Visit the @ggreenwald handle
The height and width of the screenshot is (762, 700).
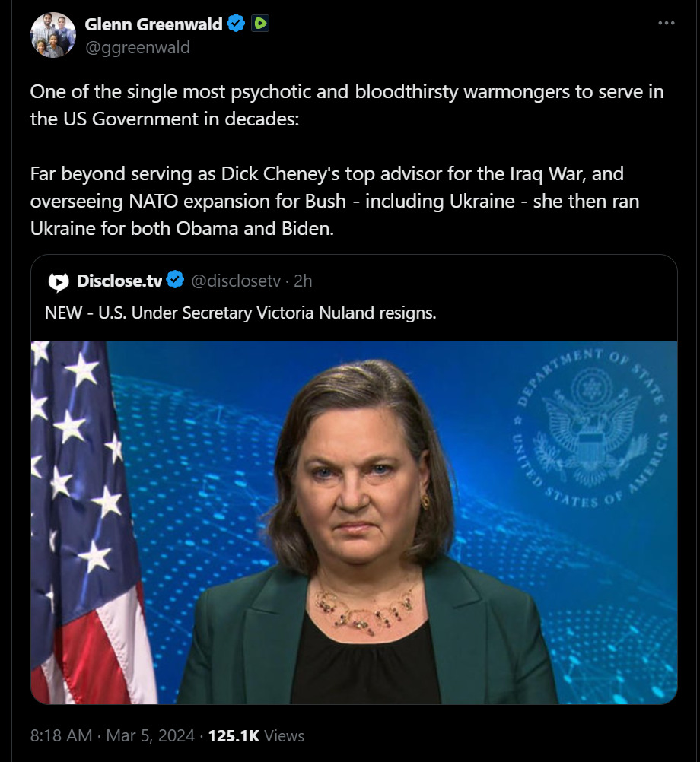137,47
